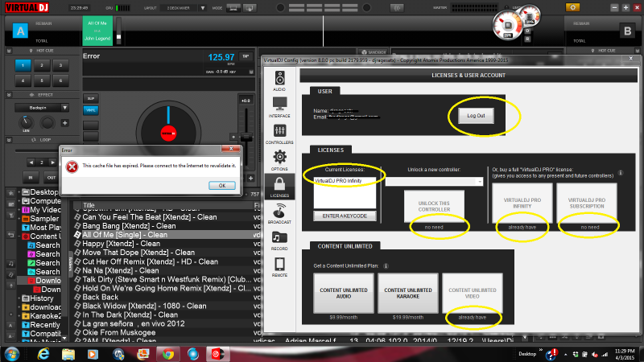
Task: Toggle the SANDBOX button
Action: point(374,52)
